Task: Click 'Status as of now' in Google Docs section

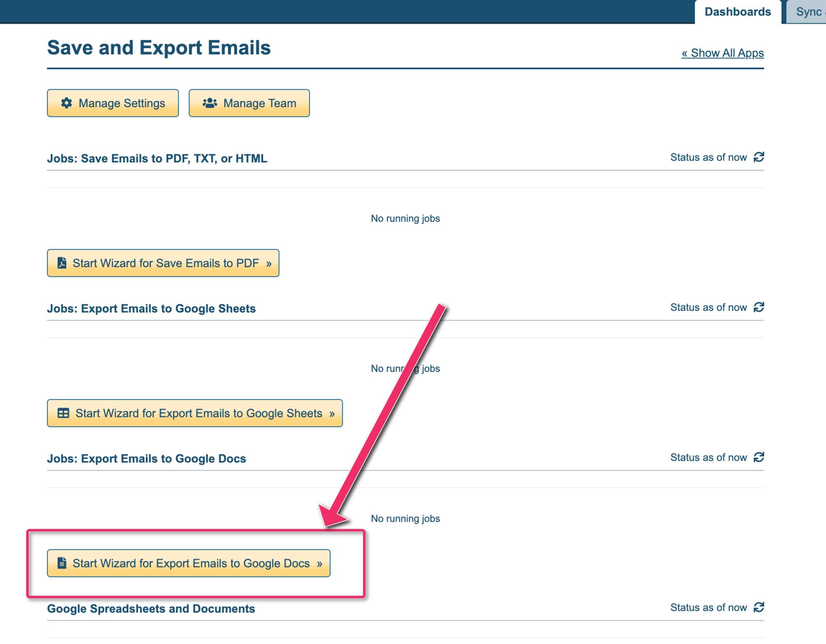Action: tap(709, 458)
